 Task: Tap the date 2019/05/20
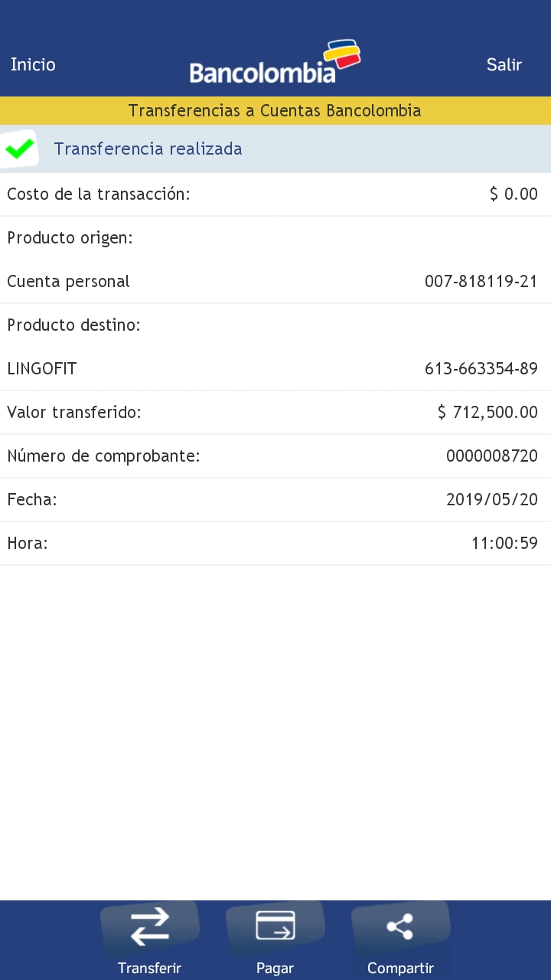(x=491, y=500)
